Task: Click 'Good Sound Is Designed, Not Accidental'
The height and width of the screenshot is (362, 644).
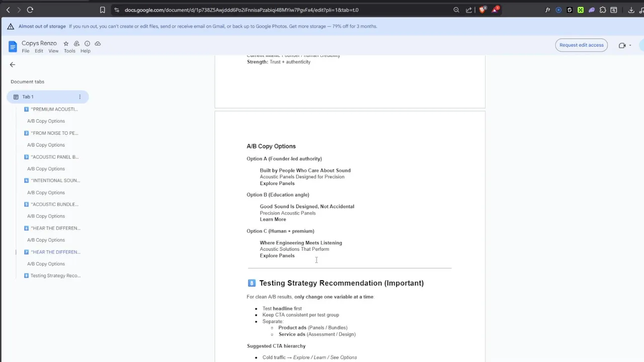Action: [307, 207]
